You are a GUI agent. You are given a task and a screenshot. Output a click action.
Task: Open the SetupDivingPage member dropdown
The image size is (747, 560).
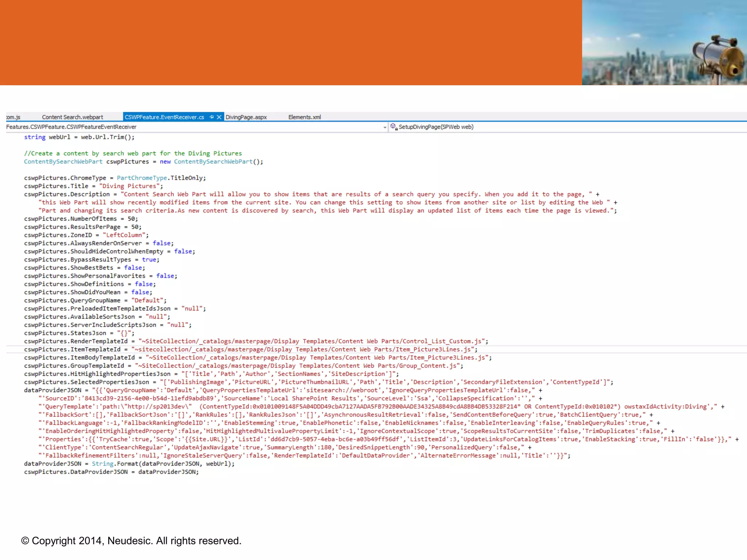coord(436,127)
